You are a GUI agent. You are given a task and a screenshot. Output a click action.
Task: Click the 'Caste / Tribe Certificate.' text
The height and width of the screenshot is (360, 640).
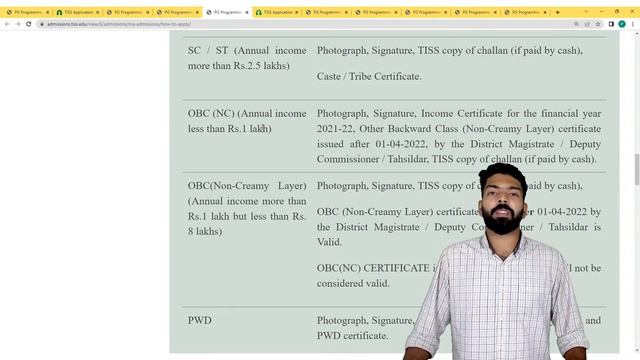pos(369,77)
